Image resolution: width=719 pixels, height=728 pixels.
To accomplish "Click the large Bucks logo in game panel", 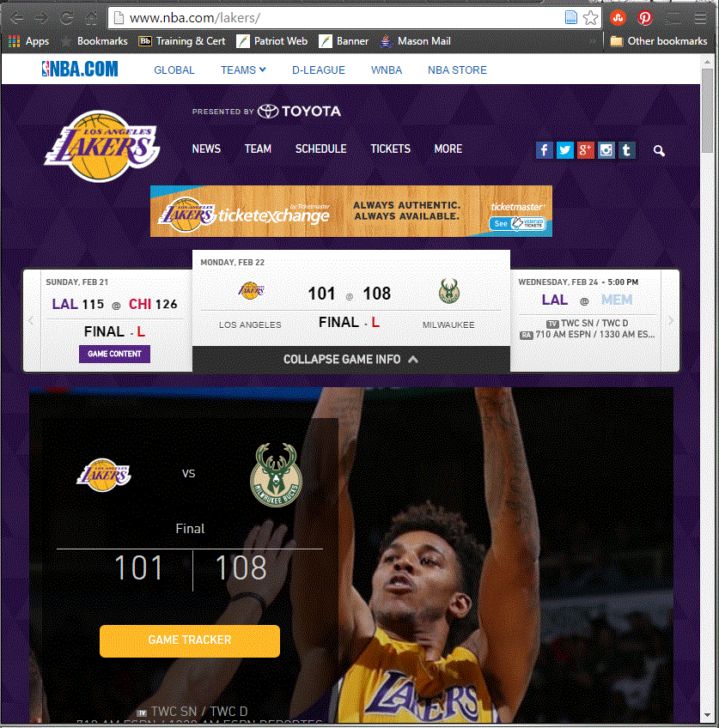I will [x=276, y=475].
